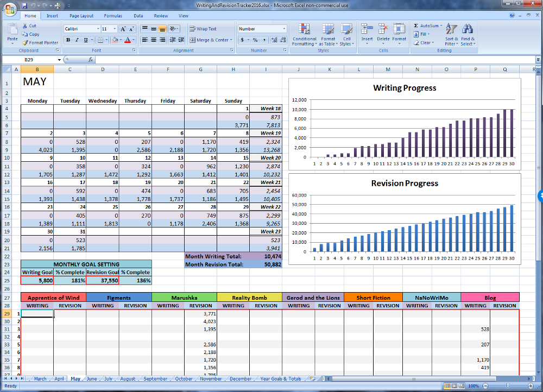Screen dimensions: 543x392
Task: Open the June worksheet tab
Action: (x=91, y=378)
